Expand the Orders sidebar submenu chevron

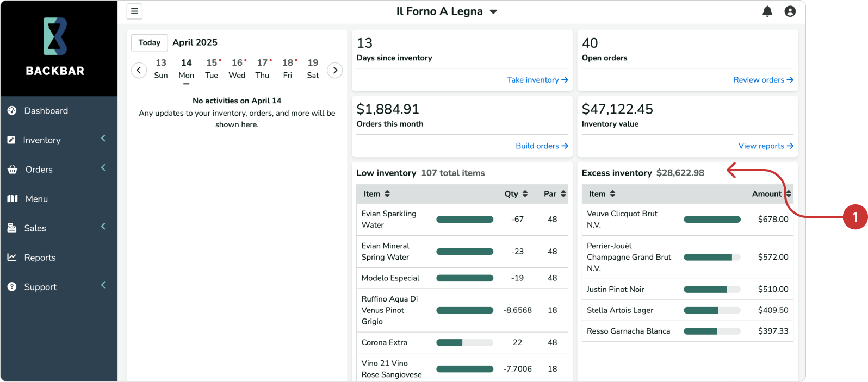pos(103,168)
